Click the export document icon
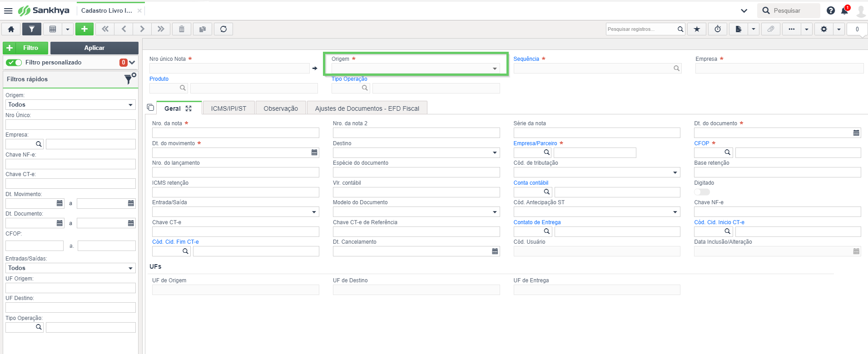 click(x=739, y=29)
